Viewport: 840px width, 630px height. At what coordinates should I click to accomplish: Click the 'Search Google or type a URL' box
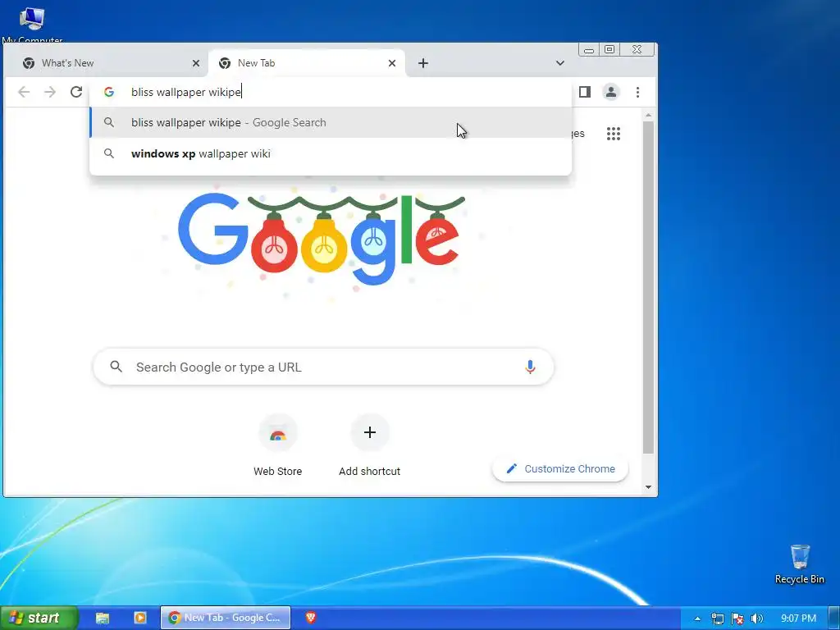coord(323,367)
